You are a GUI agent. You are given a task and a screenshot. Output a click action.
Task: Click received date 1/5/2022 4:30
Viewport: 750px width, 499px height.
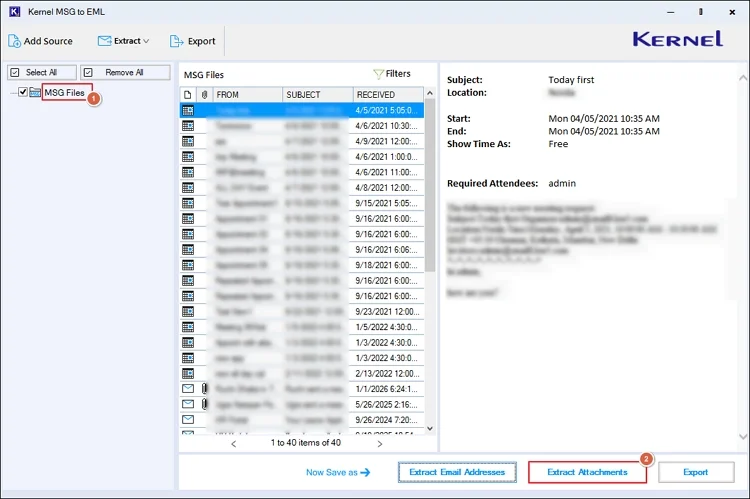click(386, 327)
